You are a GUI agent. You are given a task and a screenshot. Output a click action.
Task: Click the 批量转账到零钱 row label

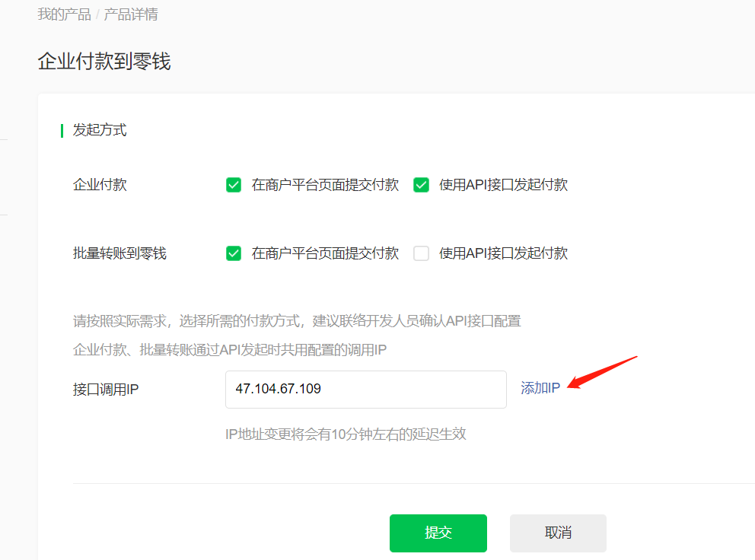click(119, 253)
